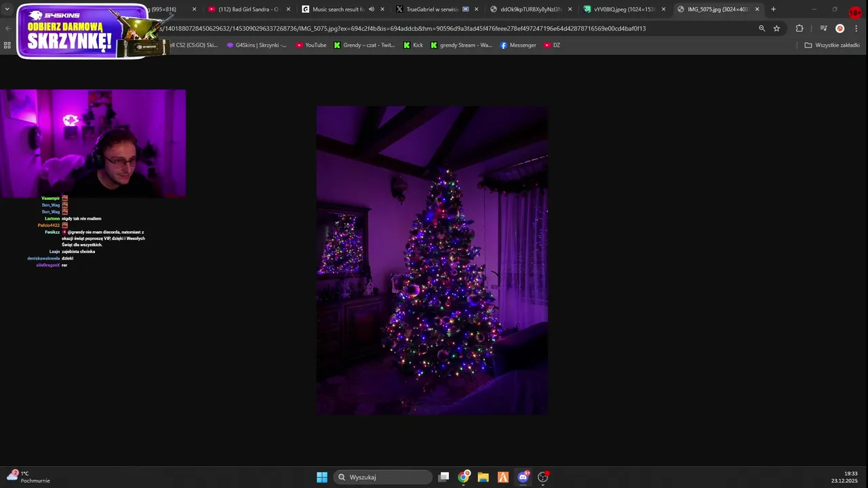Open the orange app icon on taskbar
The width and height of the screenshot is (868, 488).
coord(503,477)
